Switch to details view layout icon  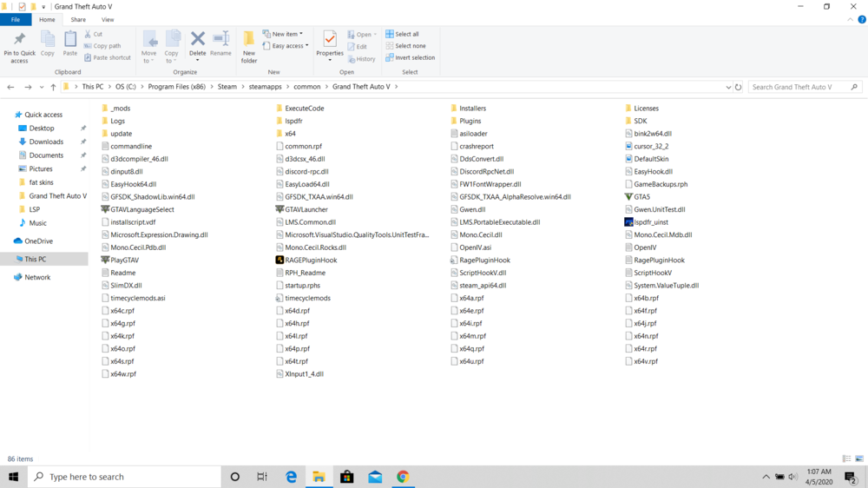(847, 458)
